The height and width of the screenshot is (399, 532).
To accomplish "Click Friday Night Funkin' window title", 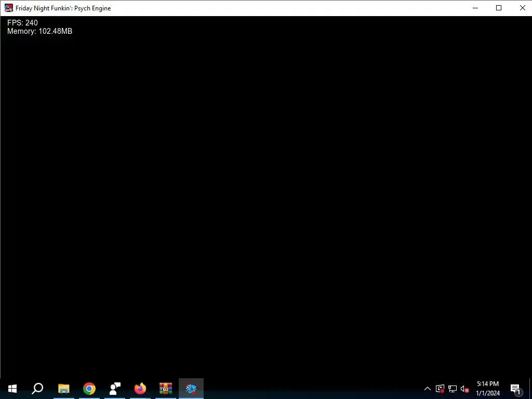I will point(63,8).
